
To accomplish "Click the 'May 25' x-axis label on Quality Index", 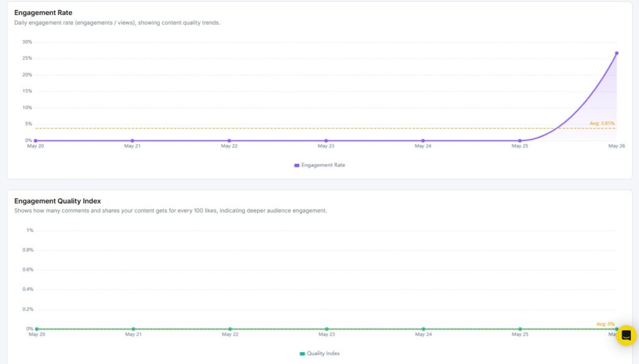I will pyautogui.click(x=520, y=334).
